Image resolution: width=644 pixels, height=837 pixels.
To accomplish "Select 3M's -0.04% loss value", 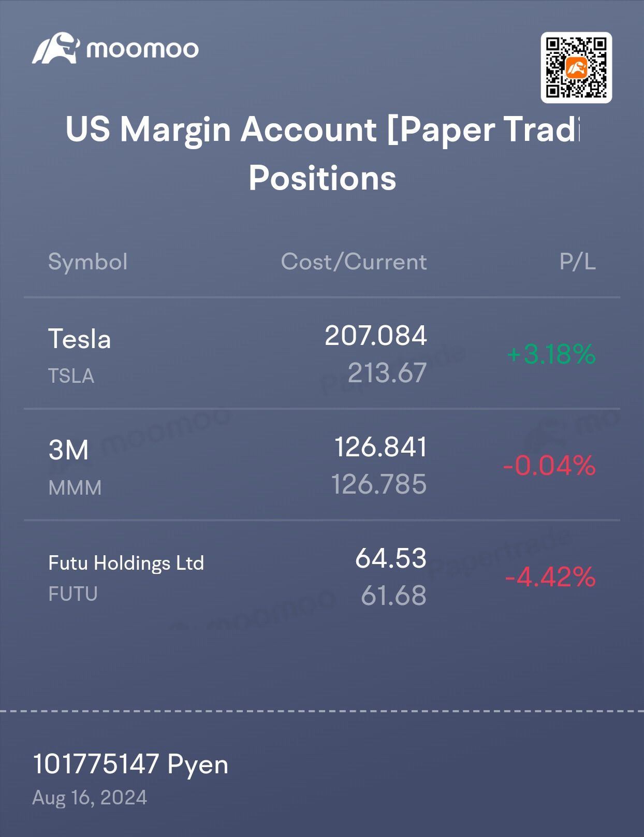I will (x=549, y=465).
